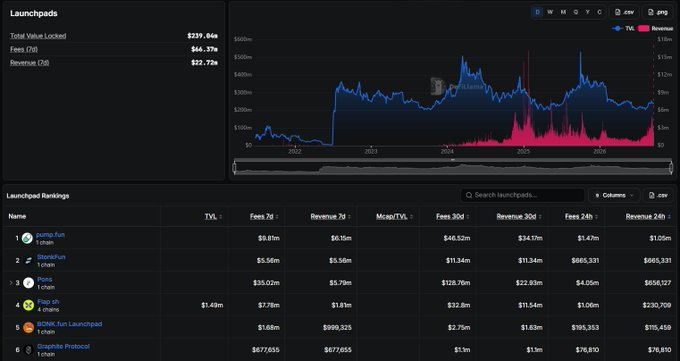The image size is (680, 361).
Task: Open the Graphite Protocol link
Action: (63, 346)
